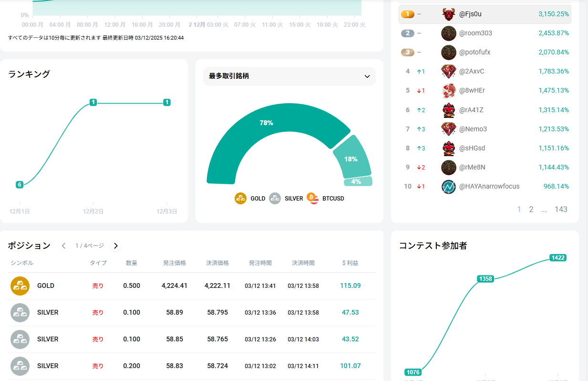This screenshot has width=588, height=381.
Task: Jump to leaderboard page 143
Action: pos(561,209)
